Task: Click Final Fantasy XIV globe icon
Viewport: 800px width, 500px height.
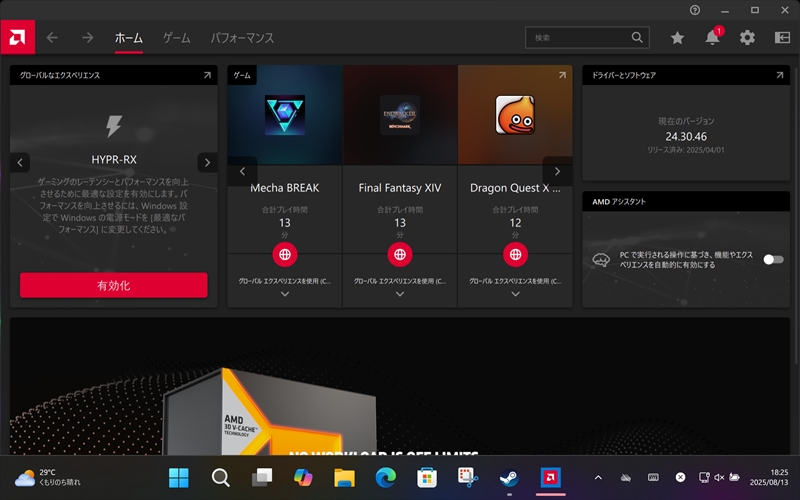Action: [x=400, y=254]
